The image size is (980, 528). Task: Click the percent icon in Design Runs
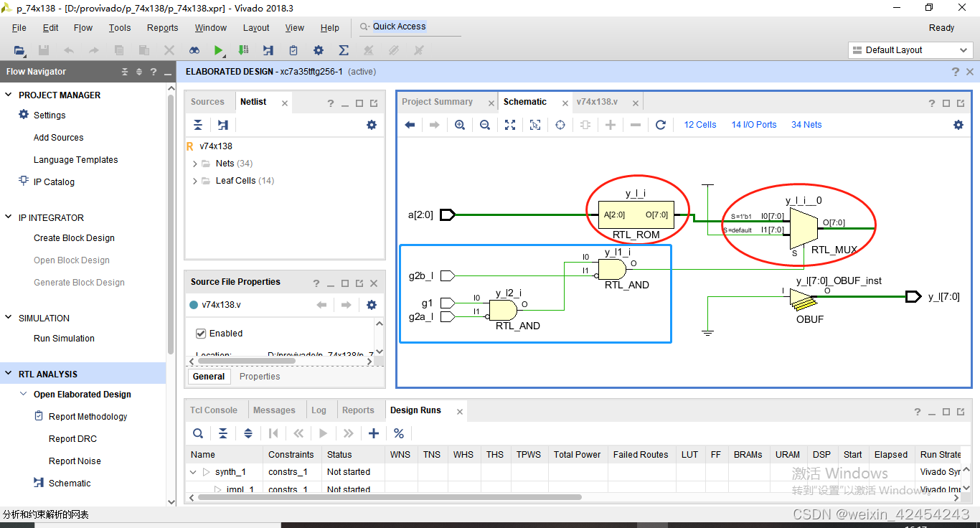pos(398,433)
